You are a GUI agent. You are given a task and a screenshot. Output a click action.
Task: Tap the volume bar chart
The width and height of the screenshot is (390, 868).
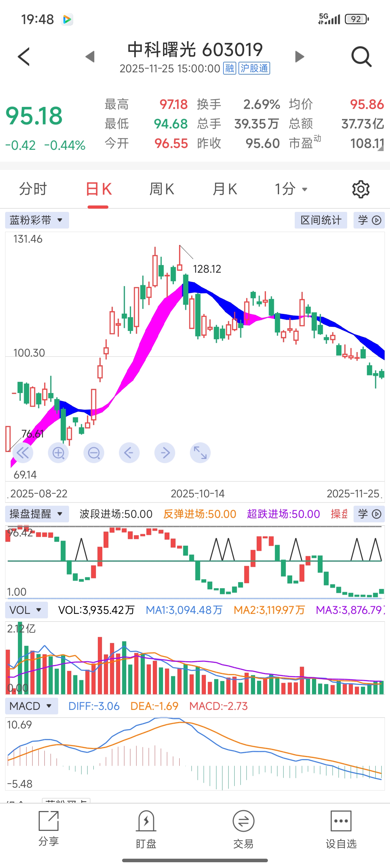[x=195, y=658]
